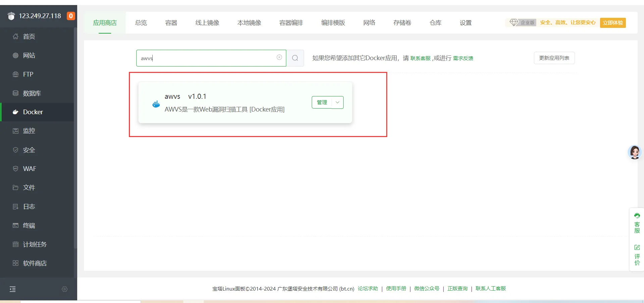Switch to the 总览 tab
The width and height of the screenshot is (644, 303).
(141, 23)
